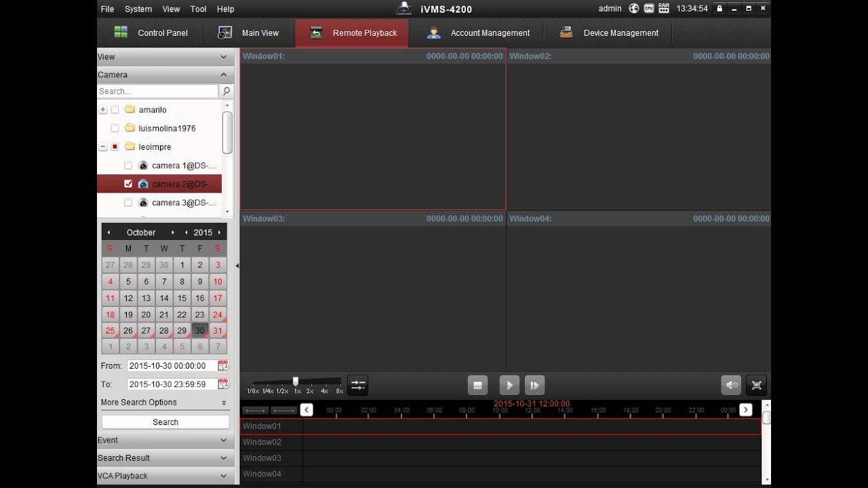Lock the application with padlock icon

click(719, 9)
